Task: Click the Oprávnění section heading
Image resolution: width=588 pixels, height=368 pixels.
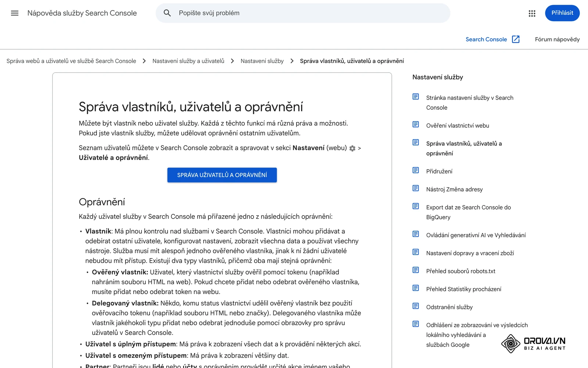Action: (102, 202)
